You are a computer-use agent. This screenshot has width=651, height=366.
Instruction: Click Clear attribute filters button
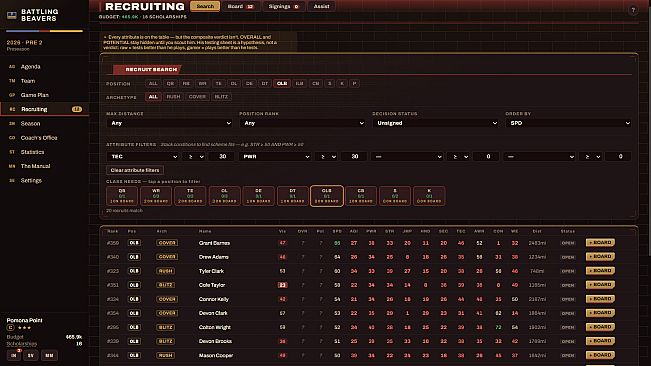point(135,170)
